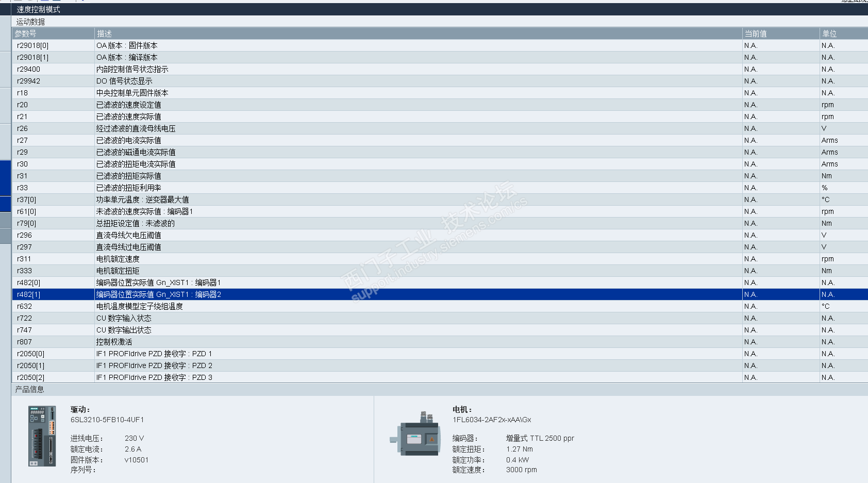This screenshot has height=483, width=868.
Task: Click the 产品信息 section header
Action: click(30, 389)
